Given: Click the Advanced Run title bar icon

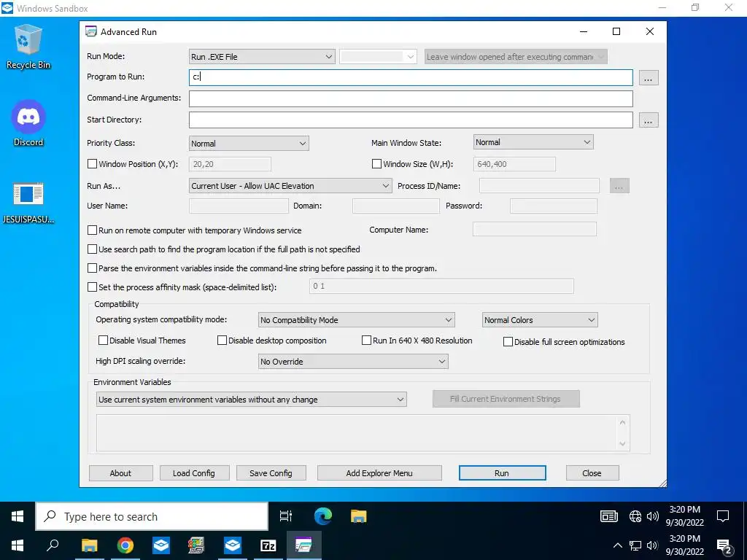Looking at the screenshot, I should [x=91, y=31].
